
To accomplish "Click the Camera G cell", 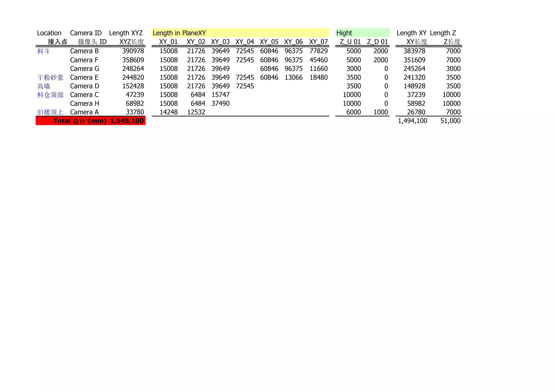I will (x=85, y=68).
